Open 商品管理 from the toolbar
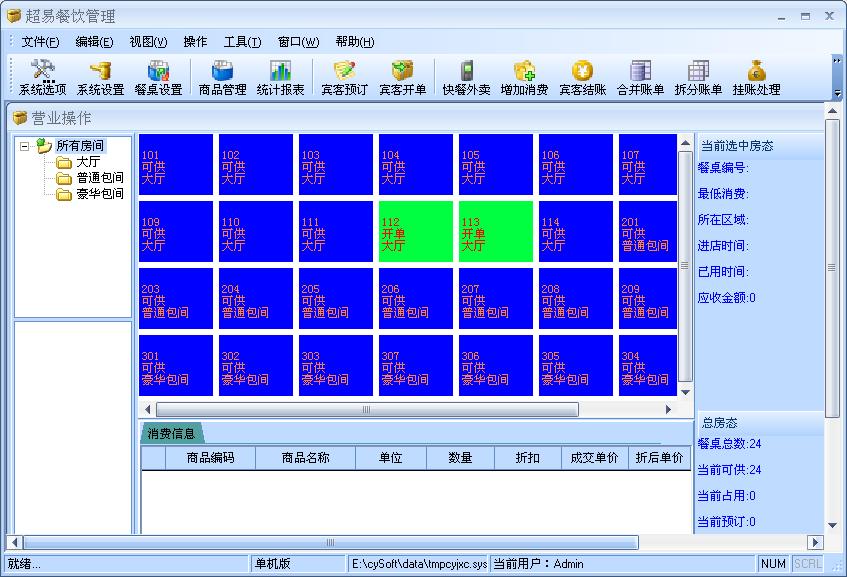Viewport: 847px width, 577px height. pyautogui.click(x=222, y=77)
